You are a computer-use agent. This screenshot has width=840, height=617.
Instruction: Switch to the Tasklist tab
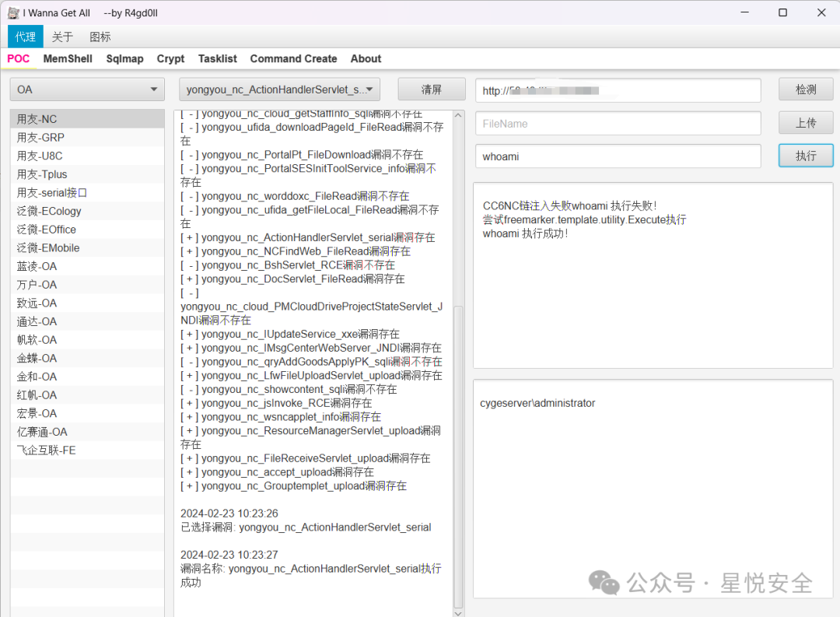click(x=218, y=59)
